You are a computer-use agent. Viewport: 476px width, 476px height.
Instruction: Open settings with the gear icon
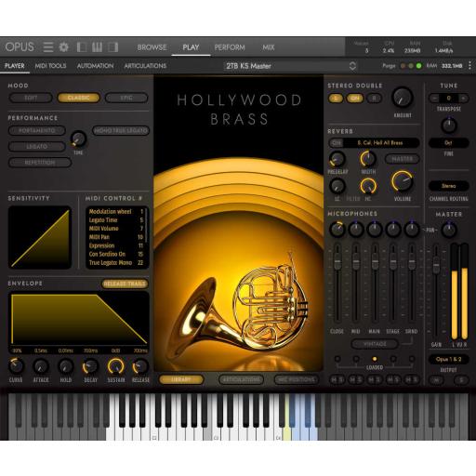[63, 47]
